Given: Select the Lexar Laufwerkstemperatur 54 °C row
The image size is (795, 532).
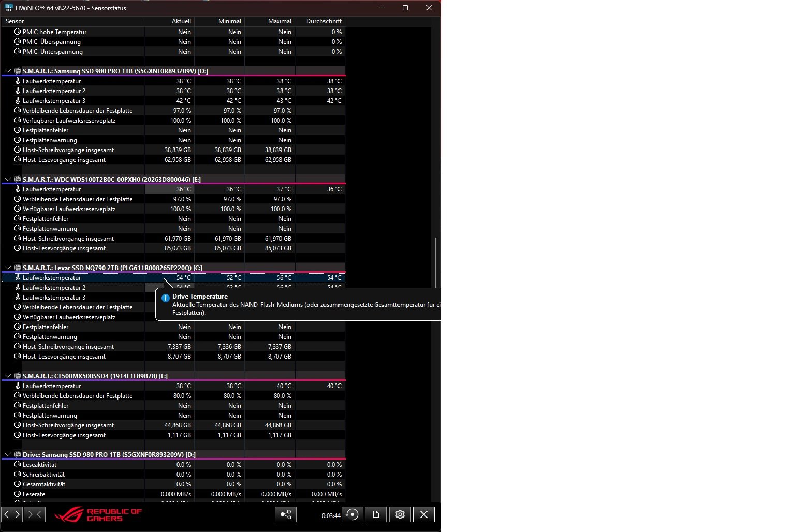Looking at the screenshot, I should coord(173,277).
